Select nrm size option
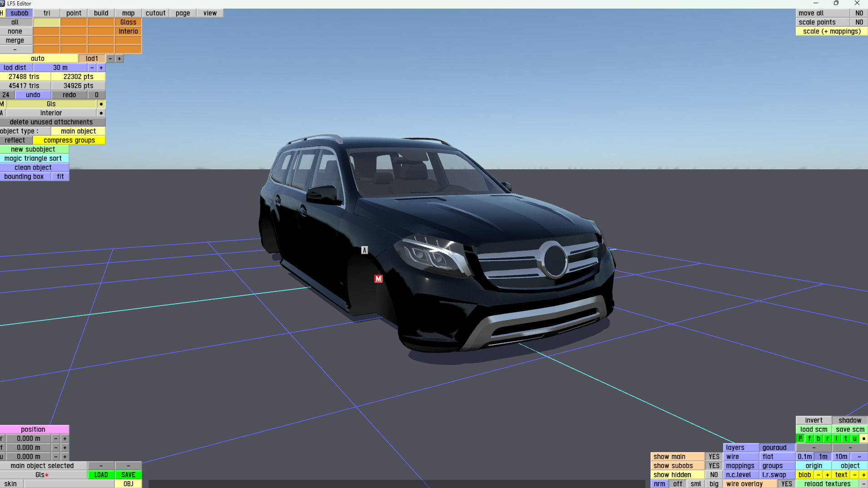The width and height of the screenshot is (868, 488). tap(660, 484)
